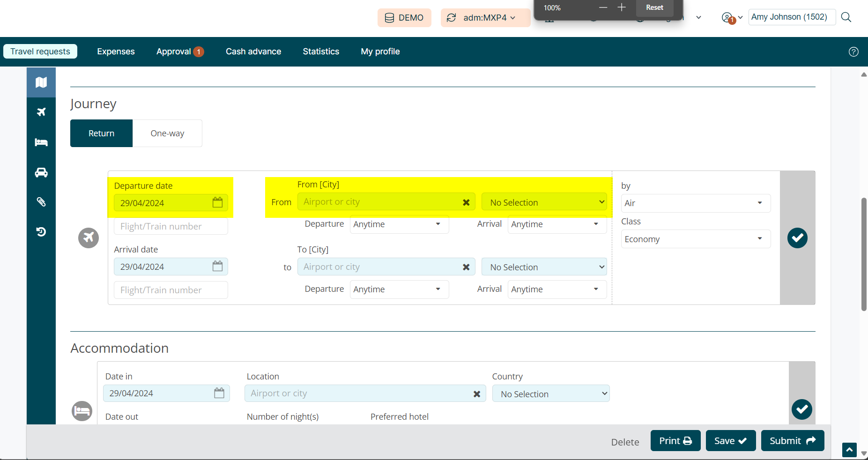The height and width of the screenshot is (460, 868).
Task: Open the map overview sidebar icon
Action: 41,82
